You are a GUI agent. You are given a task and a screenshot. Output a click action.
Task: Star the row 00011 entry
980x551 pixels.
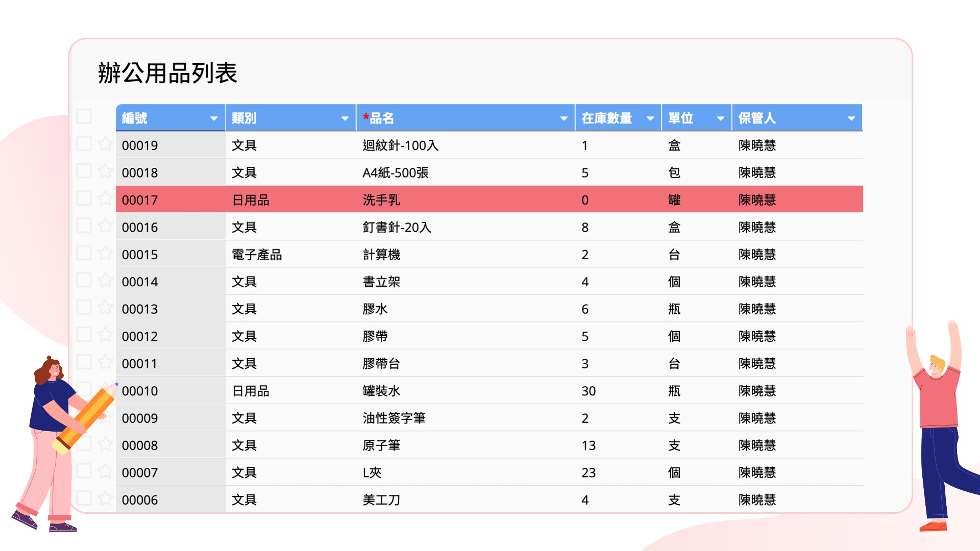105,362
